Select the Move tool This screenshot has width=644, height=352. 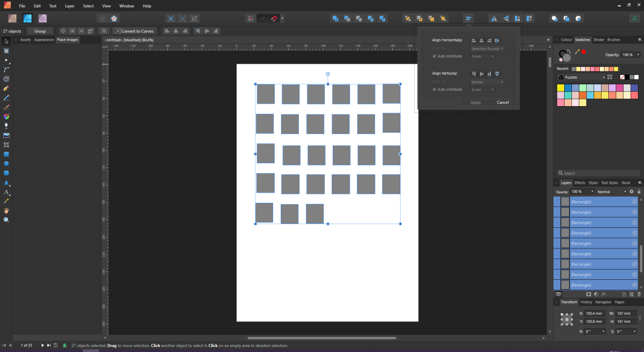pos(6,41)
